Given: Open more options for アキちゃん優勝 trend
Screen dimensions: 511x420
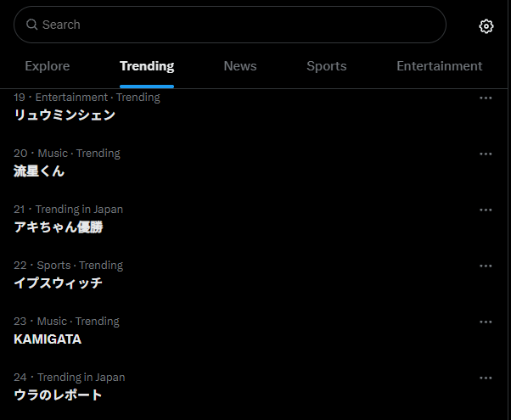Looking at the screenshot, I should [486, 210].
